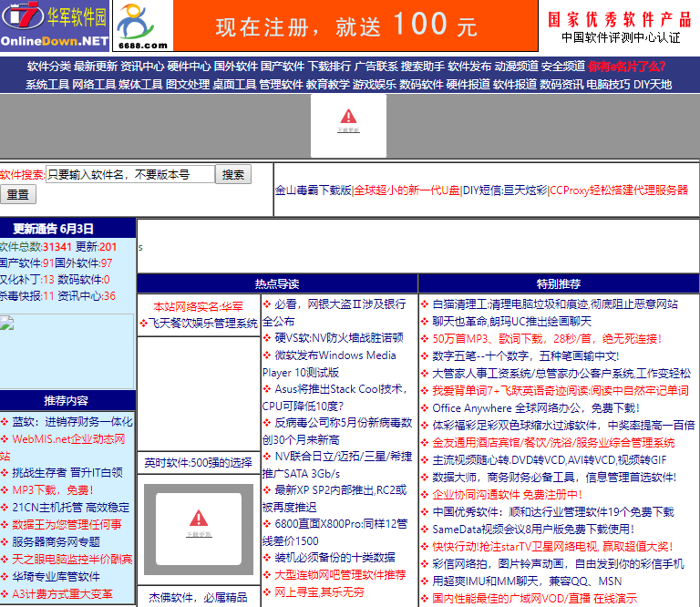Click 中国软件评测中心认证 badge text
The width and height of the screenshot is (700, 607).
(x=621, y=38)
